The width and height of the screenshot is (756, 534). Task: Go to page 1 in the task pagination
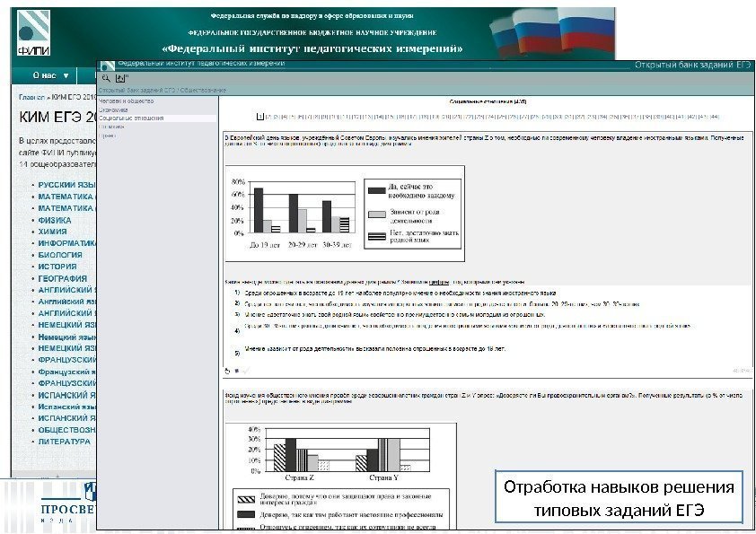coord(261,117)
